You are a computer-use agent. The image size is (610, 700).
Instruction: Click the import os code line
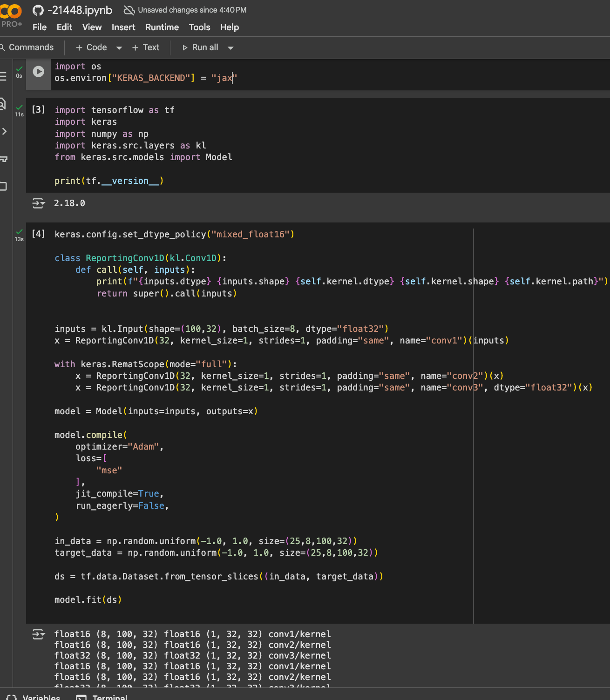click(78, 67)
